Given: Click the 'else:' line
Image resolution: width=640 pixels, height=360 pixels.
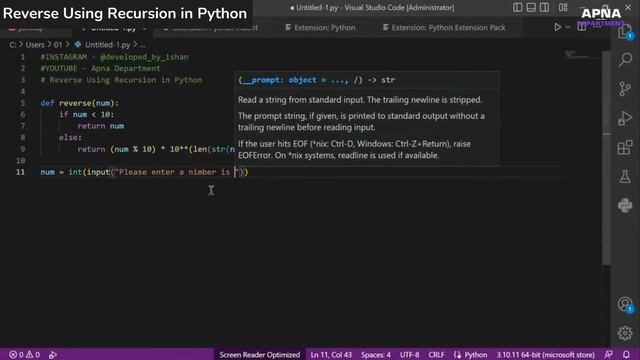Looking at the screenshot, I should [70, 137].
